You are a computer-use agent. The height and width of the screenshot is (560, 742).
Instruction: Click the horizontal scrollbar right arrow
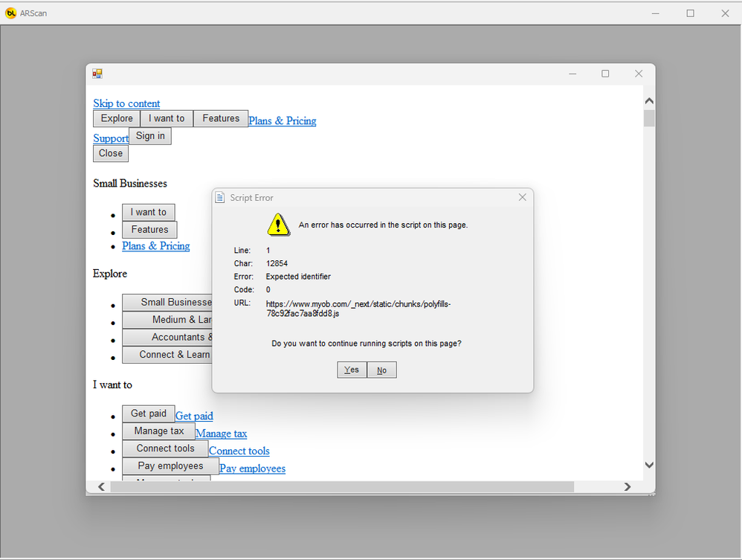[628, 487]
